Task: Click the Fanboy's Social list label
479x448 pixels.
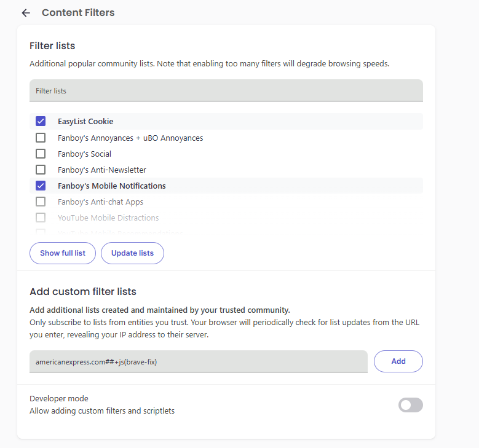Action: click(x=84, y=154)
